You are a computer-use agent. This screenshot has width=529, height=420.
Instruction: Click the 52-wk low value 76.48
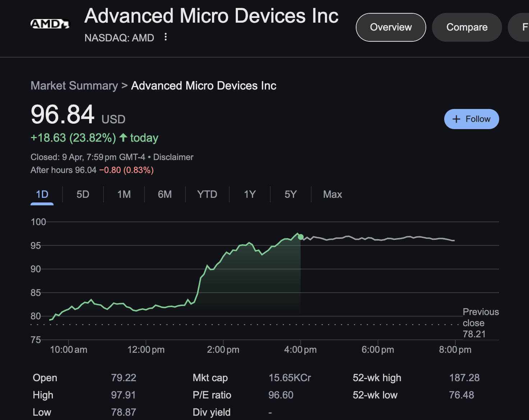461,395
